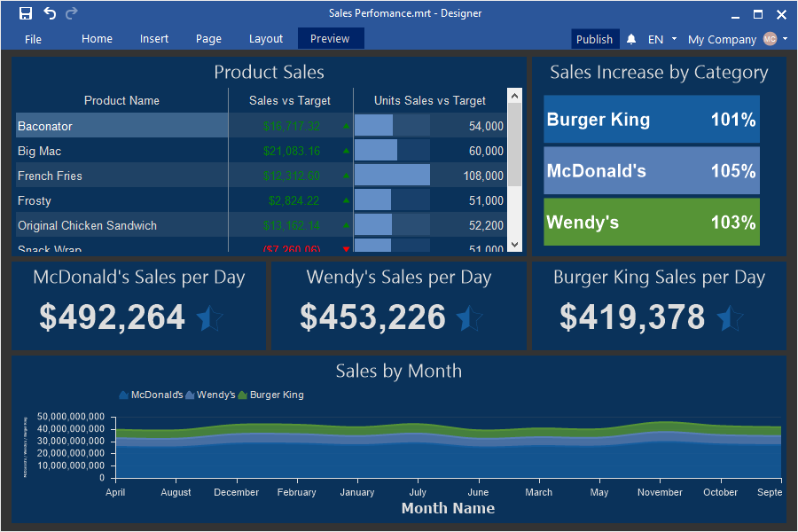Switch to the Home tab

(x=97, y=39)
